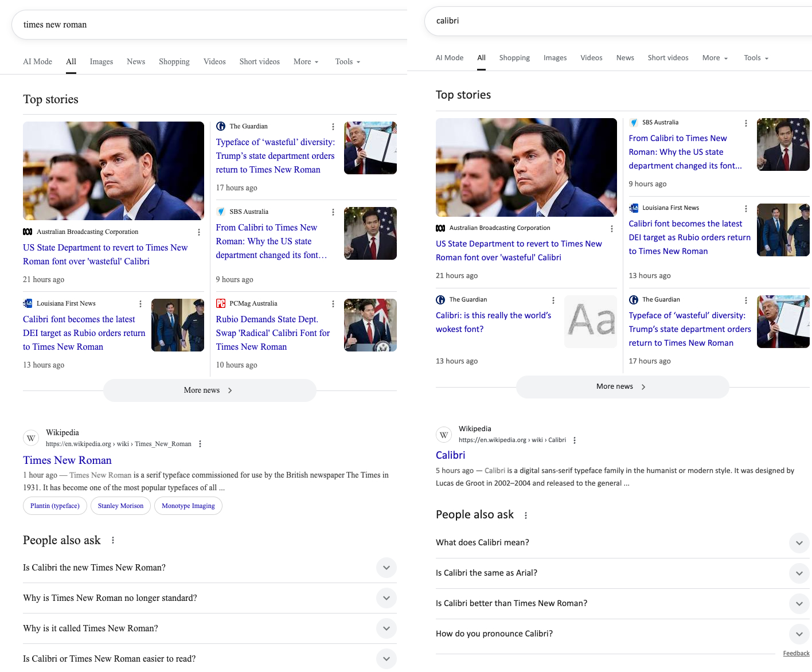Select Short videos tab in calibri results

coord(668,58)
